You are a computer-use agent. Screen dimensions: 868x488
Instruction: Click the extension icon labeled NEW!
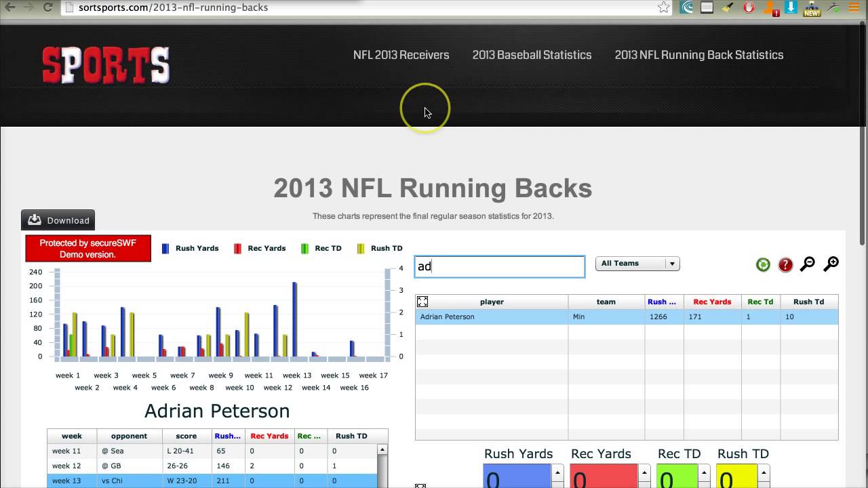pyautogui.click(x=812, y=8)
